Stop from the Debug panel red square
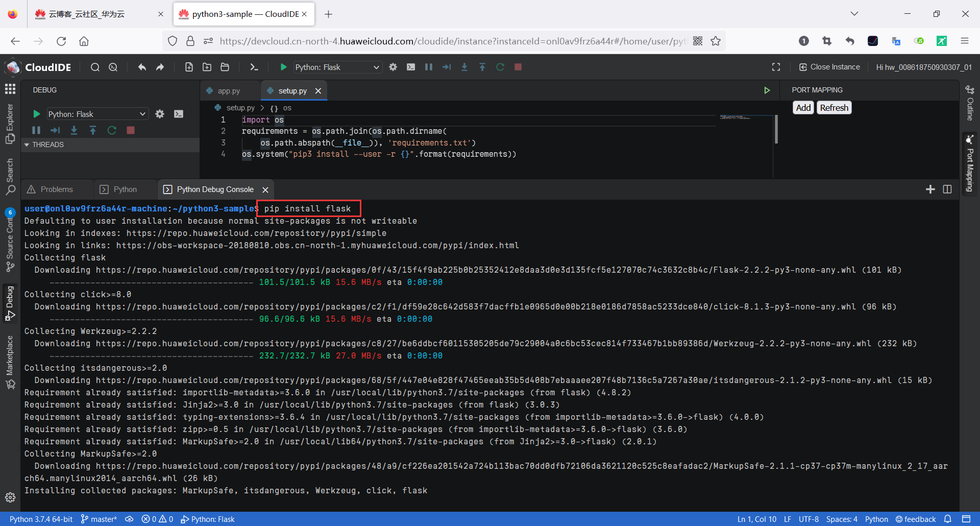Image resolution: width=980 pixels, height=526 pixels. (131, 130)
